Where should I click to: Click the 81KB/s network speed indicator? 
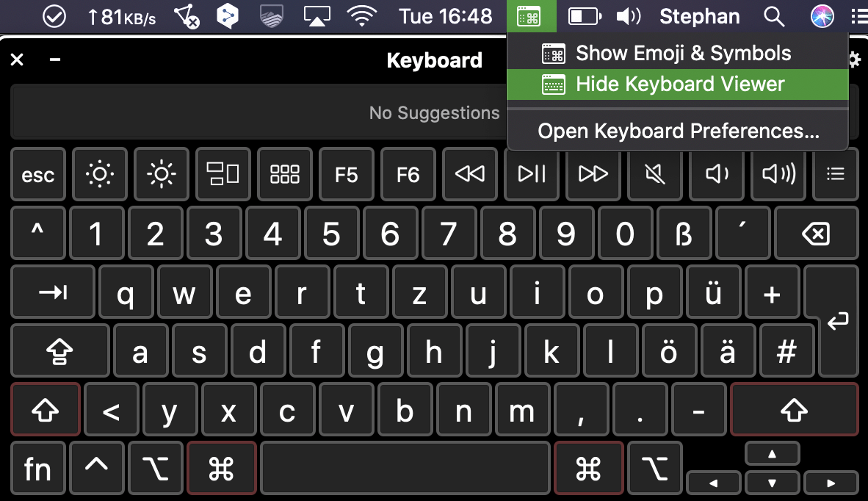(122, 17)
